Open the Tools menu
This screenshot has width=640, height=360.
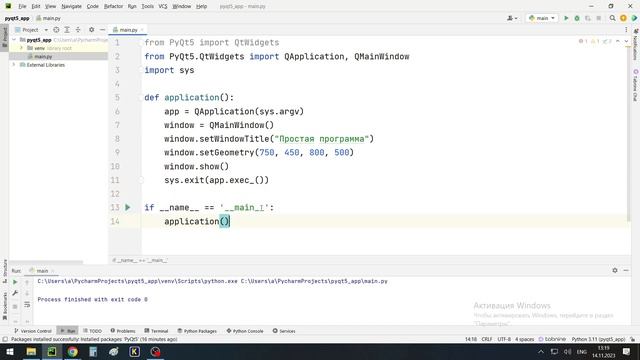(147, 6)
